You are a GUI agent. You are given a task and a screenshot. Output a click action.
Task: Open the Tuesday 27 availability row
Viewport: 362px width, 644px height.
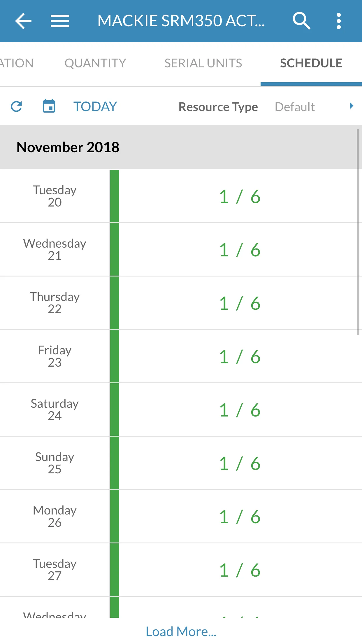click(x=181, y=570)
